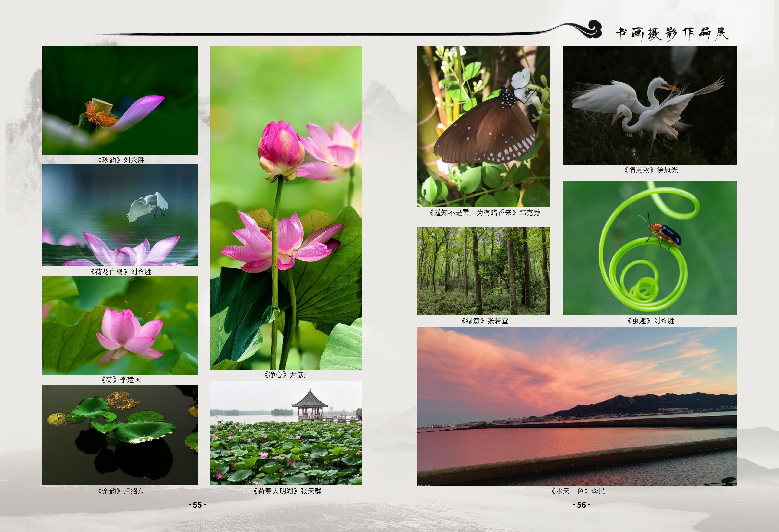Click the caption 《秋韵》刘永胜
Screen dimensions: 779x532
(x=121, y=160)
